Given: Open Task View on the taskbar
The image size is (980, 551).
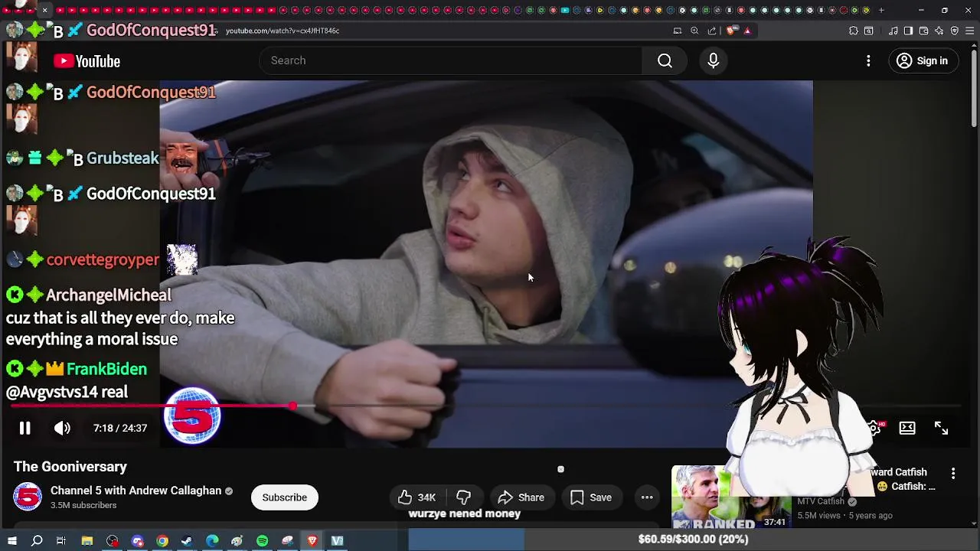Looking at the screenshot, I should pos(61,541).
